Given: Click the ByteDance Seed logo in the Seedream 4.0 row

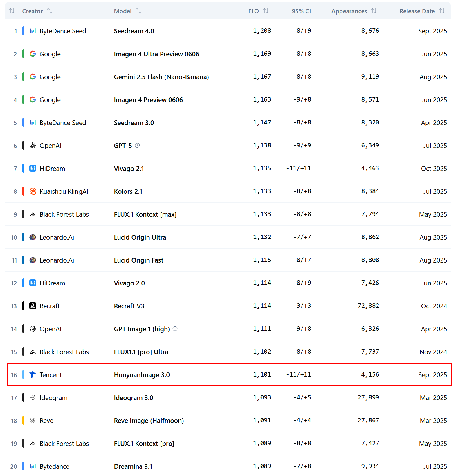Looking at the screenshot, I should pos(33,31).
